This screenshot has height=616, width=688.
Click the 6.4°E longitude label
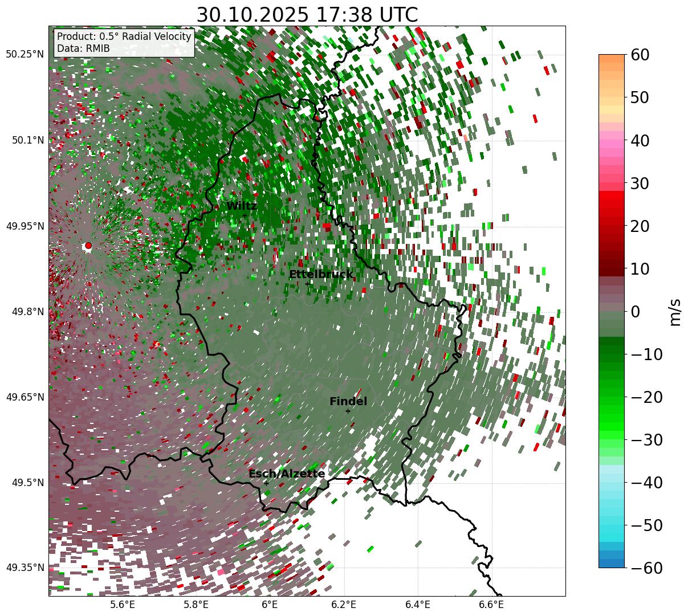[418, 605]
